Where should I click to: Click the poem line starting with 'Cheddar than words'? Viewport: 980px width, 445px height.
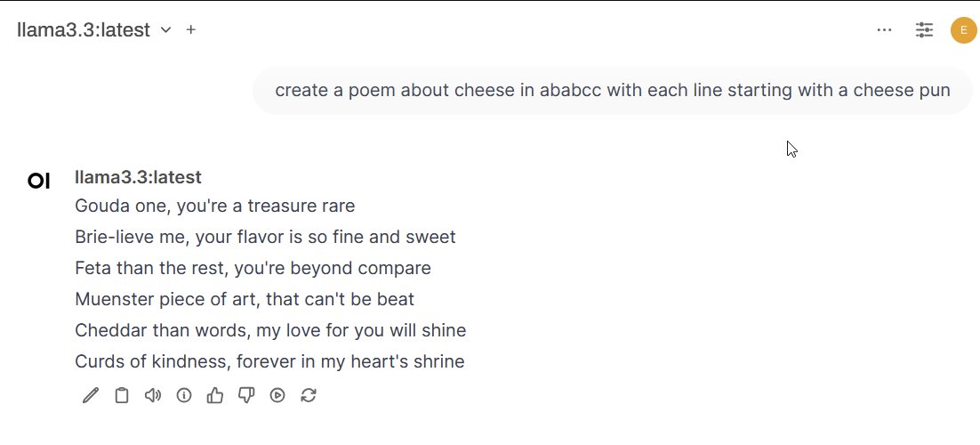point(270,331)
